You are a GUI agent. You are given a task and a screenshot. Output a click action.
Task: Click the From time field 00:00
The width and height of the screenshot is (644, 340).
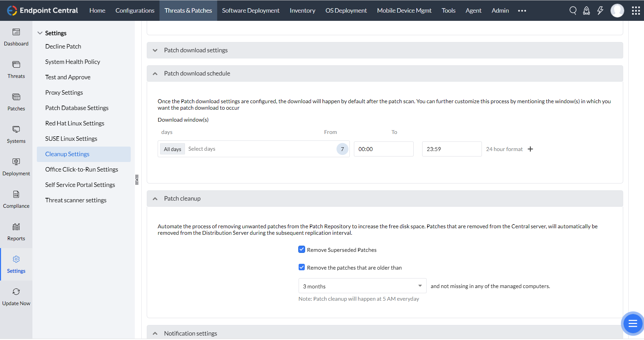tap(383, 149)
